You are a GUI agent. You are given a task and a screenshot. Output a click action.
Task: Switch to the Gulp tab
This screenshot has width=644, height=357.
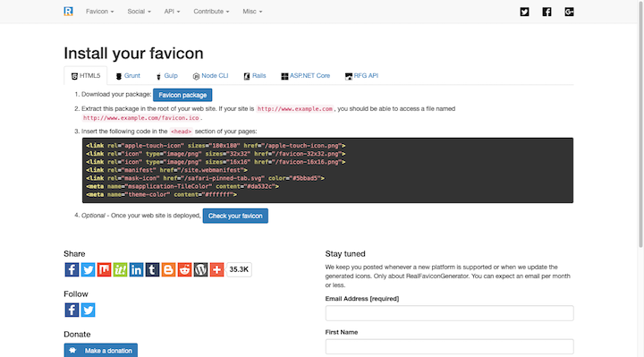(x=166, y=76)
